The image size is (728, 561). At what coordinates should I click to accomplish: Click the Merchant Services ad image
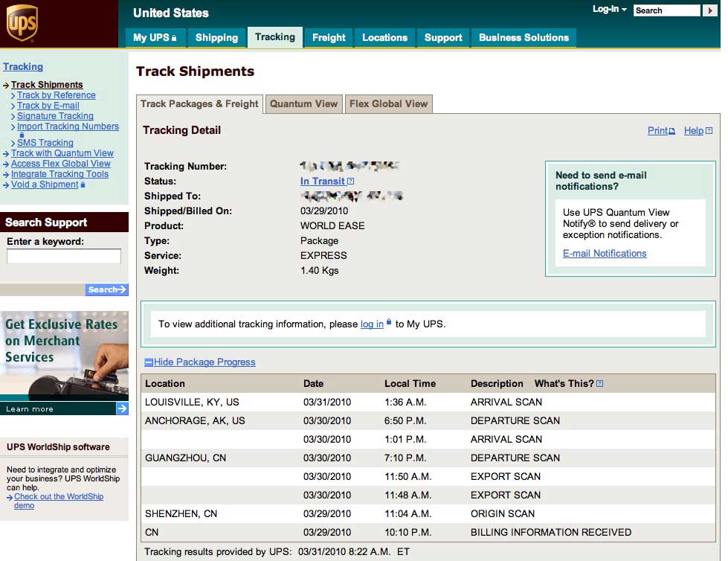[64, 356]
